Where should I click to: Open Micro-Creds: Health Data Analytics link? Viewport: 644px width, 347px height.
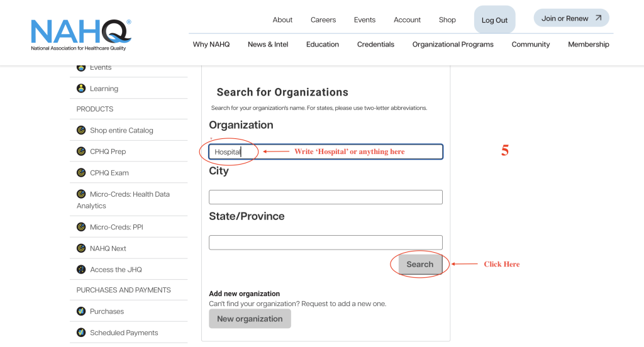pos(123,199)
